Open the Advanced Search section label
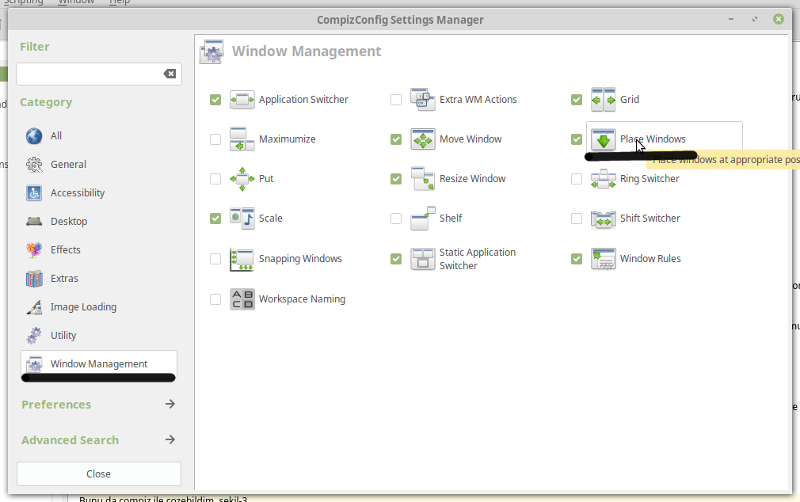This screenshot has width=800, height=502. click(x=70, y=440)
